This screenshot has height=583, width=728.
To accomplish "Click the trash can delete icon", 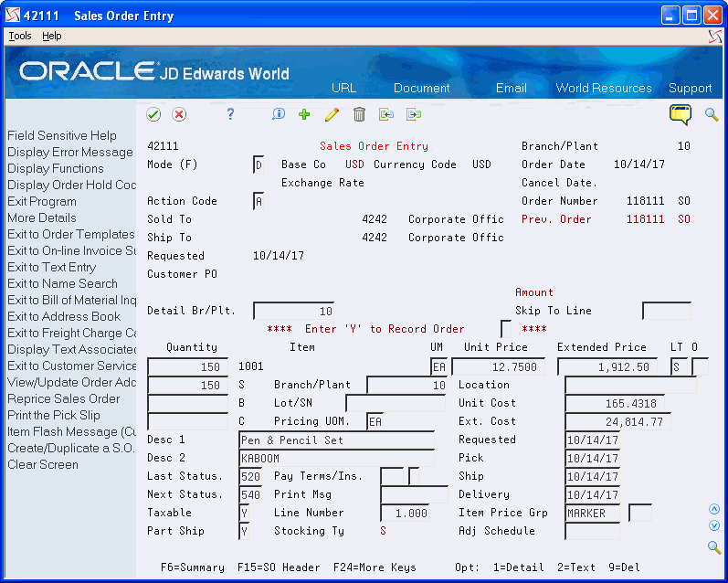I will 359,114.
